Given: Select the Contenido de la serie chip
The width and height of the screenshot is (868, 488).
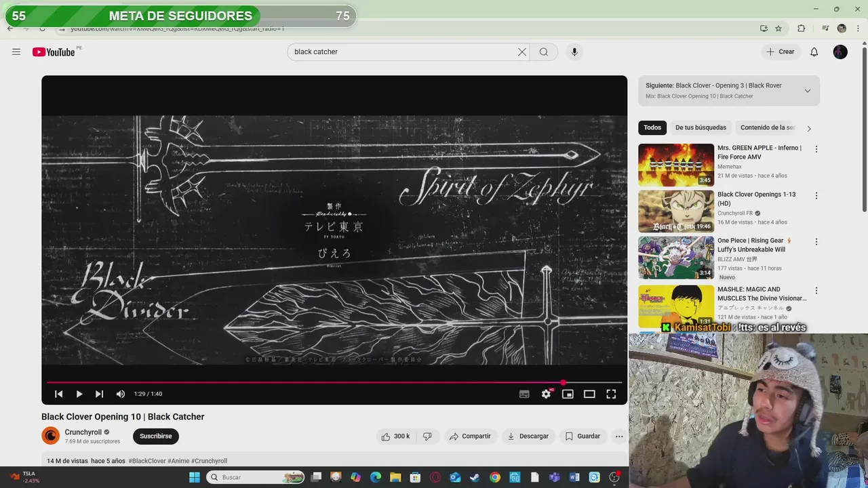Looking at the screenshot, I should click(768, 127).
